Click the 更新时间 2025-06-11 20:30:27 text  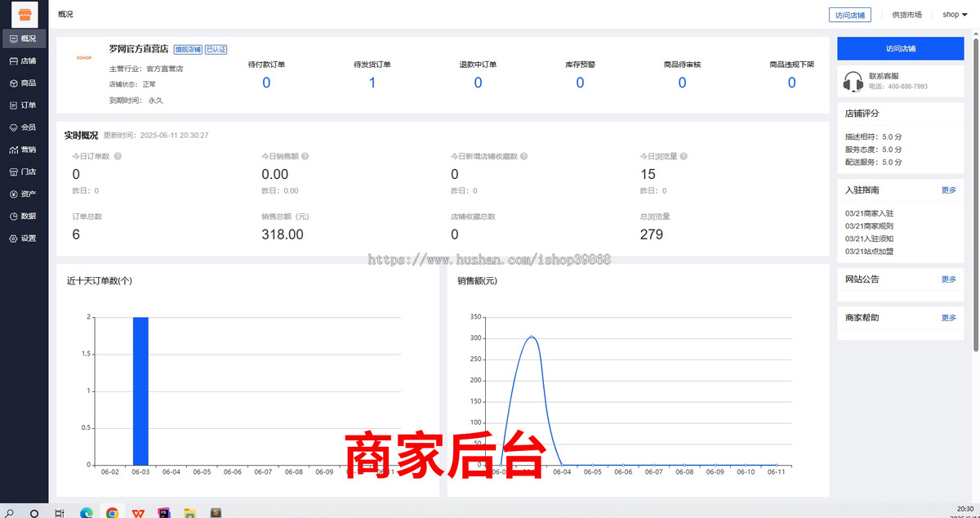click(x=155, y=136)
